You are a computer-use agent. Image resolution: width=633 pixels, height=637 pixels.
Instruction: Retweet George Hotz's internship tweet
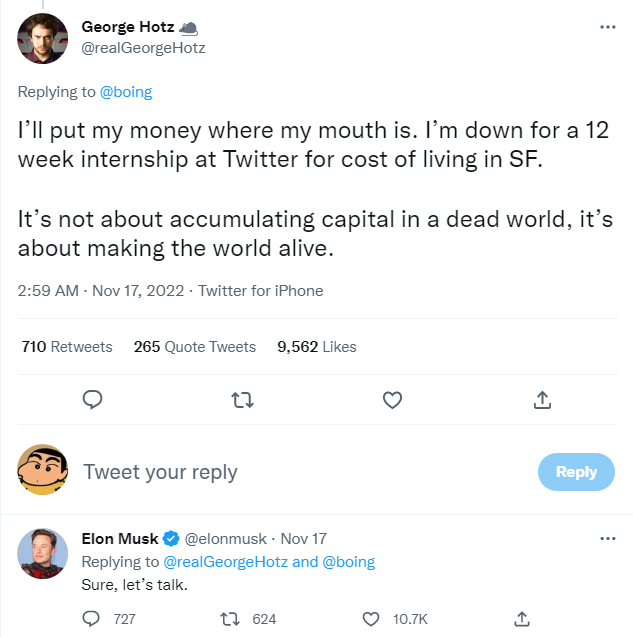pyautogui.click(x=242, y=400)
